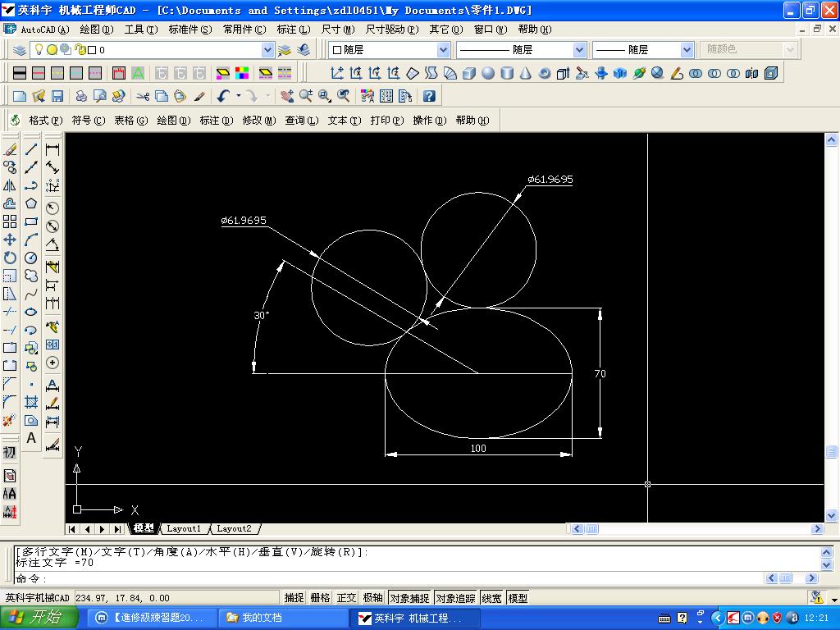Screen dimensions: 840x630
Task: Toggle 极轴 polar tracking
Action: pos(373,598)
